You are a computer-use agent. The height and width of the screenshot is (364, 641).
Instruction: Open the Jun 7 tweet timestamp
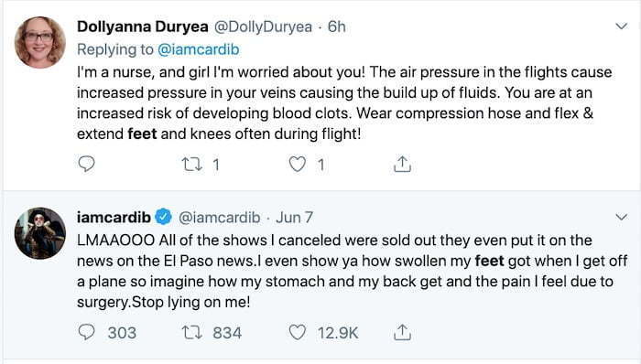(294, 217)
